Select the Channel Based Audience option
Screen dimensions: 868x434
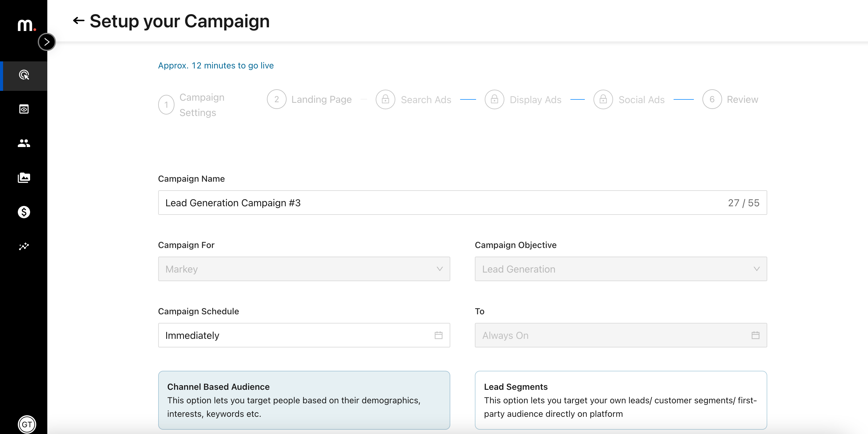coord(303,400)
